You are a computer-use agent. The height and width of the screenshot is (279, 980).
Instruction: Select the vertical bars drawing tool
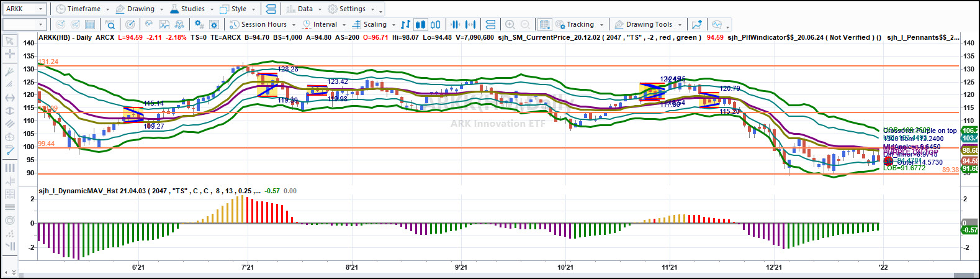[9, 168]
